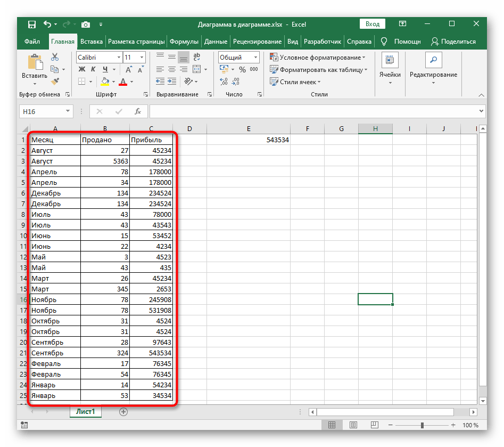Image resolution: width=504 pixels, height=447 pixels.
Task: Click the Поделиться share button
Action: point(453,42)
